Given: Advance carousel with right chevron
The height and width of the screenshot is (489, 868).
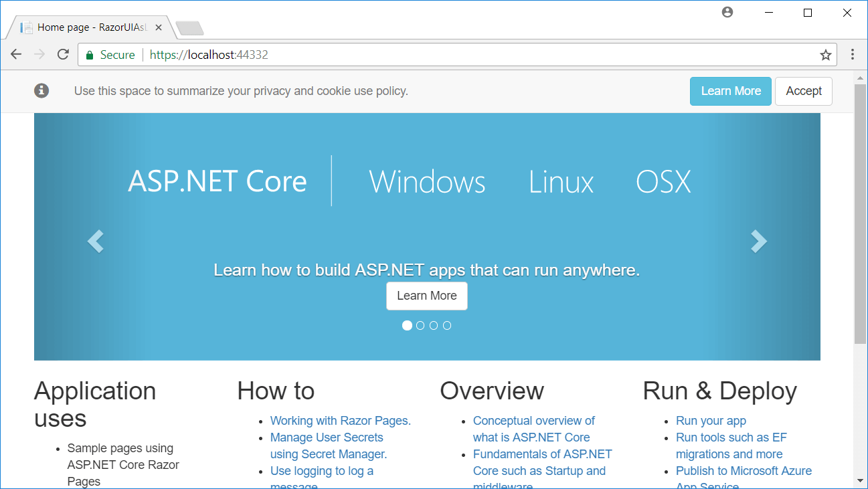Looking at the screenshot, I should pos(758,241).
